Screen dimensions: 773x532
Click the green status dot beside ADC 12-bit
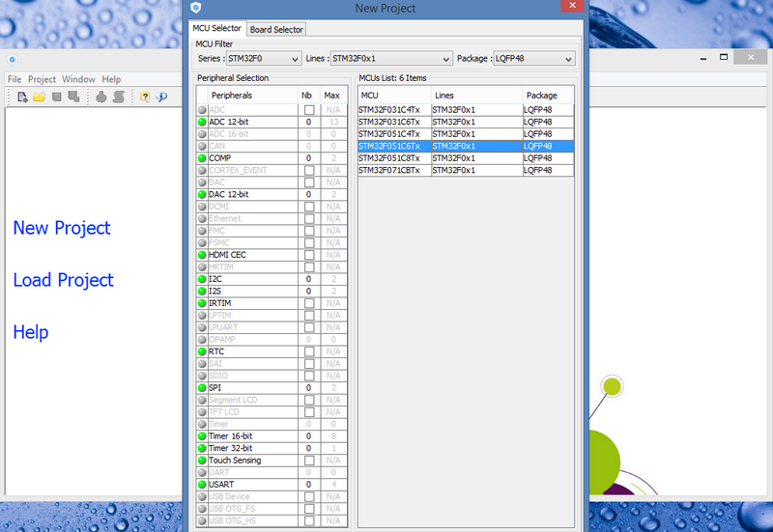click(x=202, y=122)
